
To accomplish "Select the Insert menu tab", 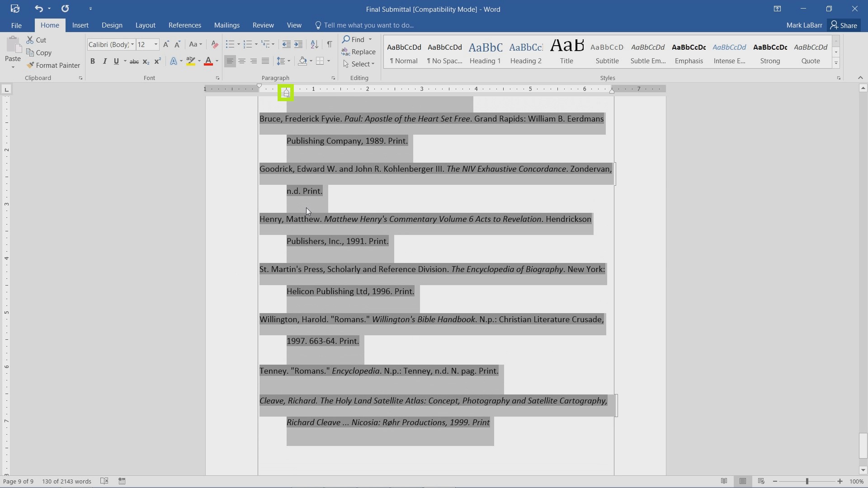I will point(80,25).
